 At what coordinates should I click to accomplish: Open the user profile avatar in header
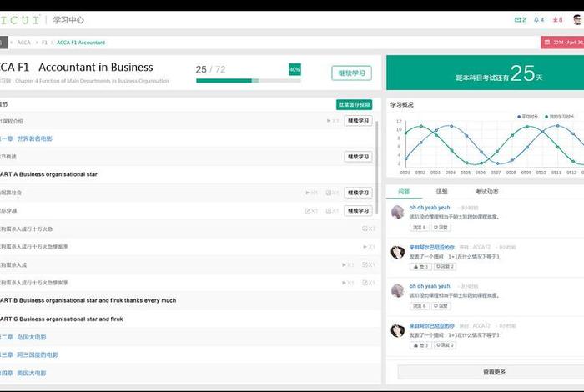pos(578,19)
